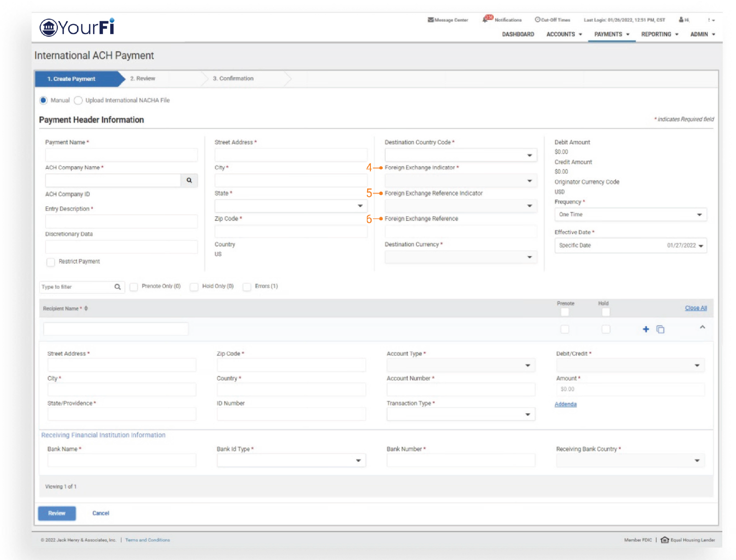The image size is (736, 560).
Task: Select Upload International NACHA File option
Action: coord(78,100)
